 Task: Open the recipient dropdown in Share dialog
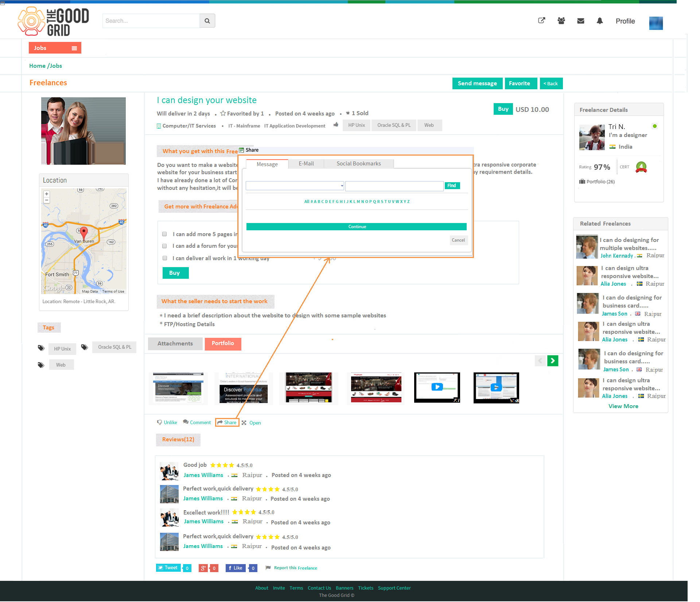tap(295, 186)
